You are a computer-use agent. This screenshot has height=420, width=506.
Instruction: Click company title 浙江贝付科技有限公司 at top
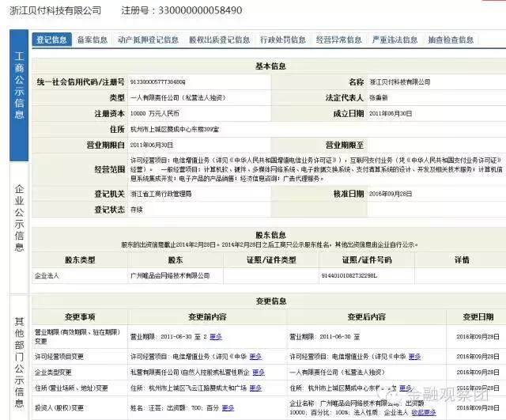click(55, 10)
